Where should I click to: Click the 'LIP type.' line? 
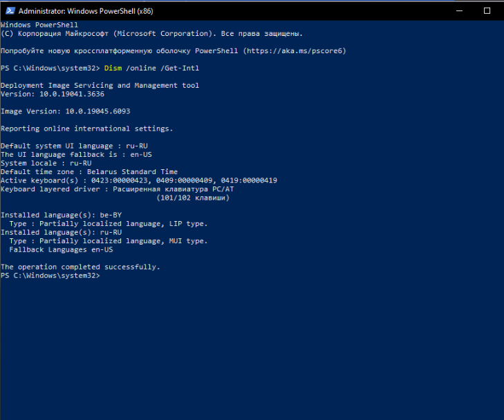pyautogui.click(x=109, y=224)
